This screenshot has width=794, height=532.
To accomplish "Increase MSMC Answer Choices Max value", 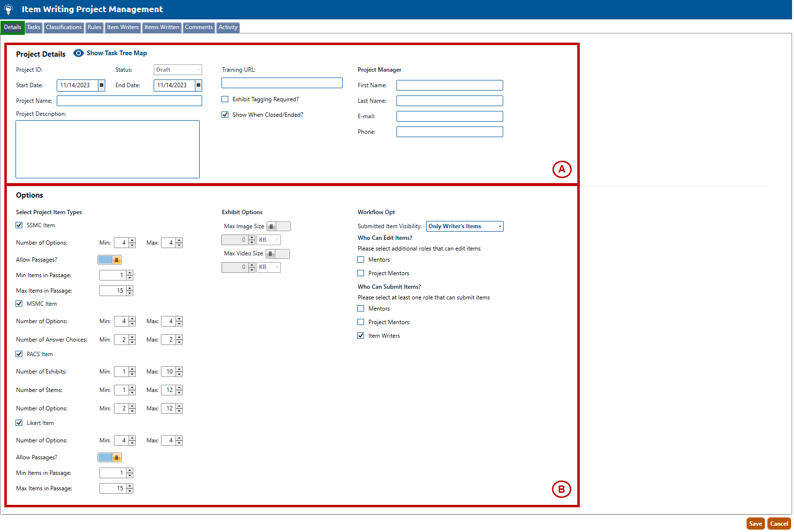I will tap(179, 337).
